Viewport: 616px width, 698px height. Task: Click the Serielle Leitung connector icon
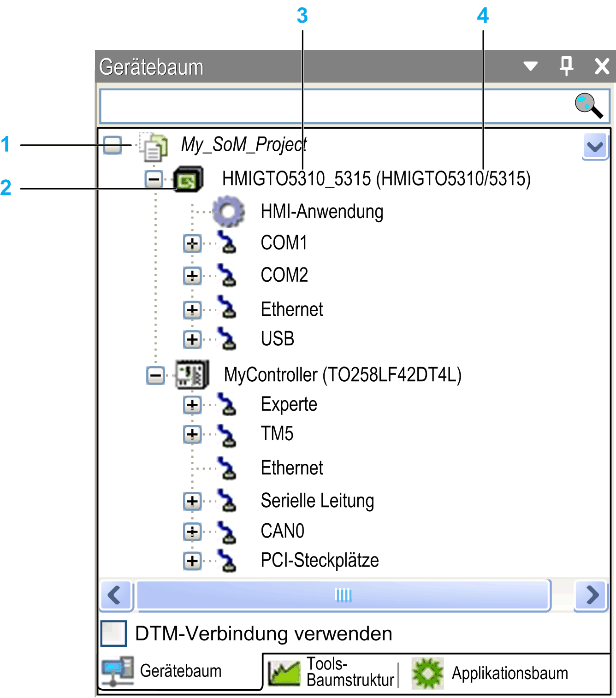tap(227, 500)
